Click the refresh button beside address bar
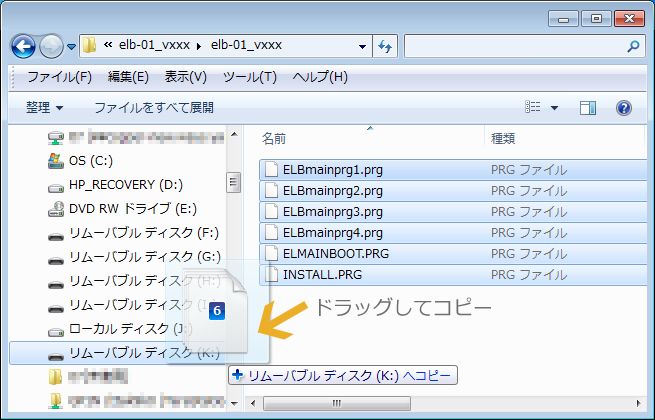 tap(386, 46)
